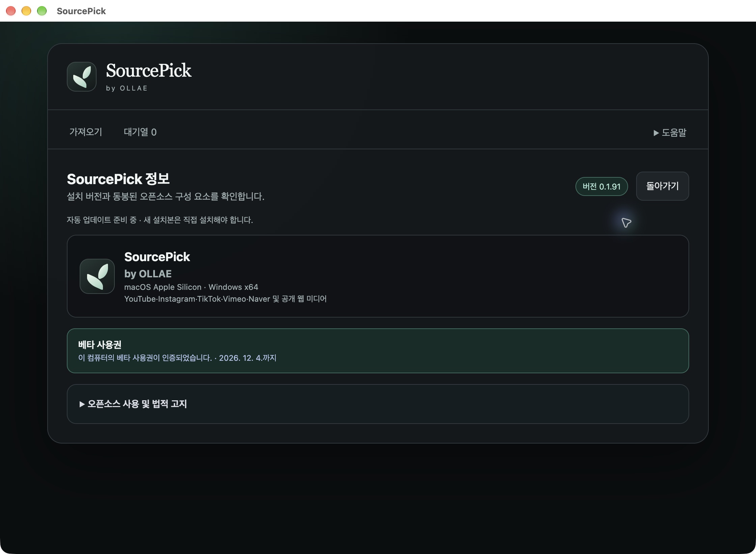Close the window with the red button
This screenshot has height=554, width=756.
coord(11,11)
